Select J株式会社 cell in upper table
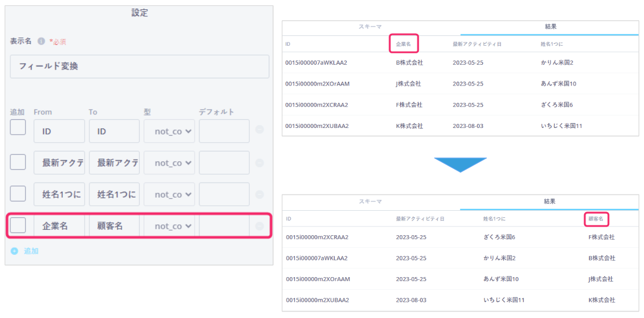644x318 pixels. click(x=408, y=84)
